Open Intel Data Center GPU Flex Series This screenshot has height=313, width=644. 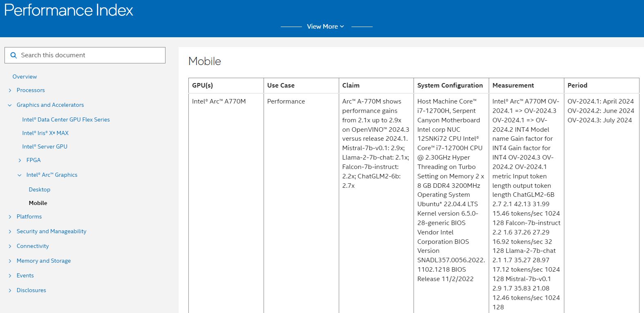[x=66, y=119]
